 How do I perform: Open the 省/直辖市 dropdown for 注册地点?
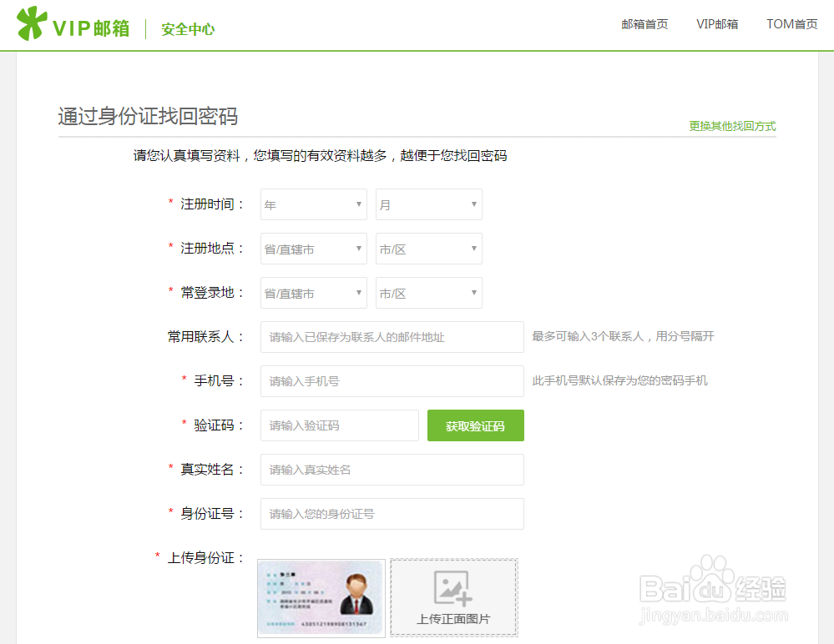tap(313, 249)
